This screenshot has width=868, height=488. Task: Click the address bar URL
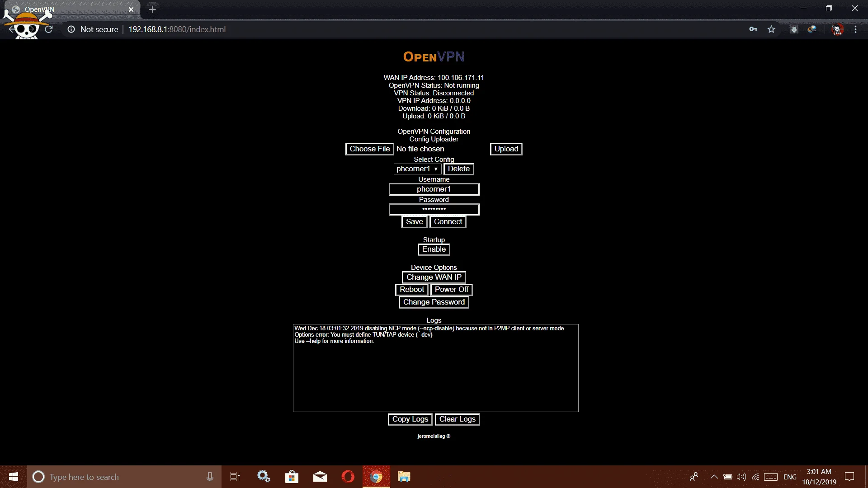[x=177, y=29]
